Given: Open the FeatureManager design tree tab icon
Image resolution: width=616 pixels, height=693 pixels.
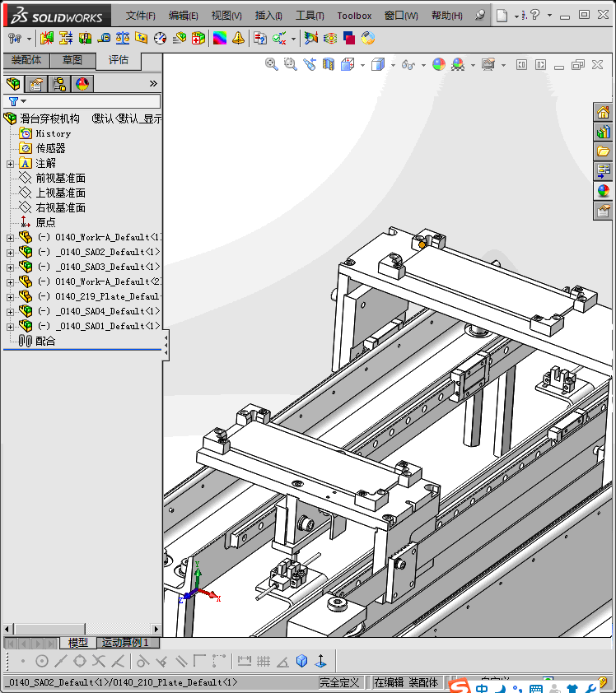Looking at the screenshot, I should click(12, 83).
